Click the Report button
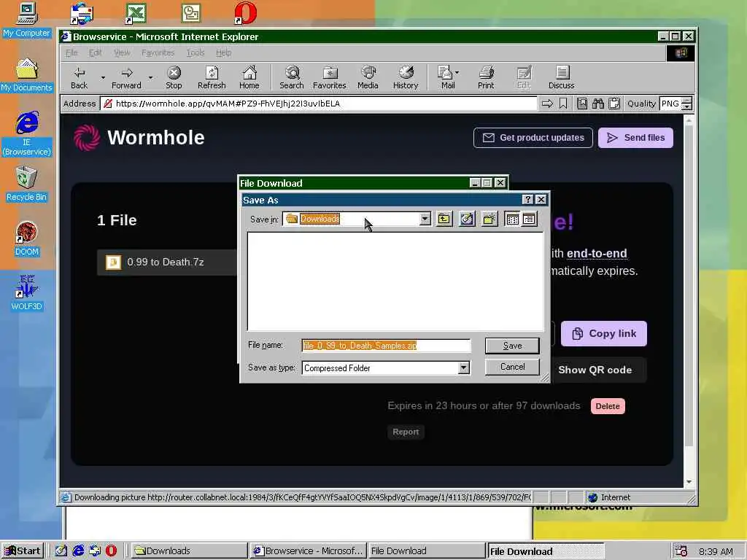 pos(406,432)
